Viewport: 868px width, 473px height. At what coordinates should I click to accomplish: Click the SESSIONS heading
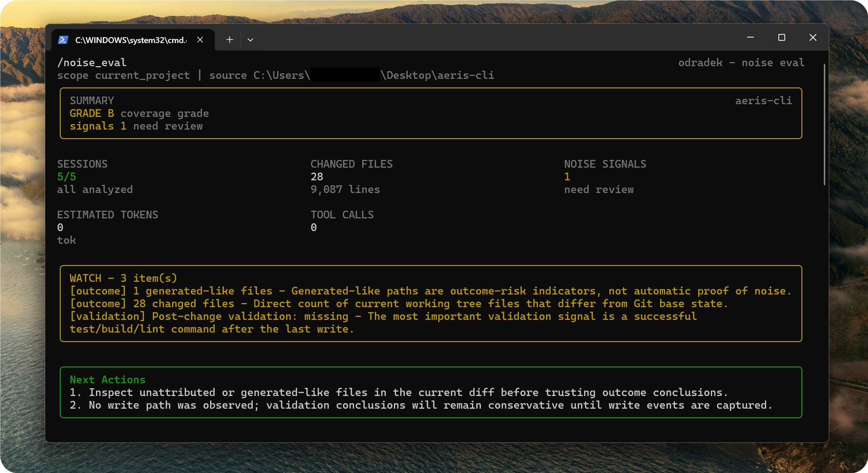(x=82, y=164)
